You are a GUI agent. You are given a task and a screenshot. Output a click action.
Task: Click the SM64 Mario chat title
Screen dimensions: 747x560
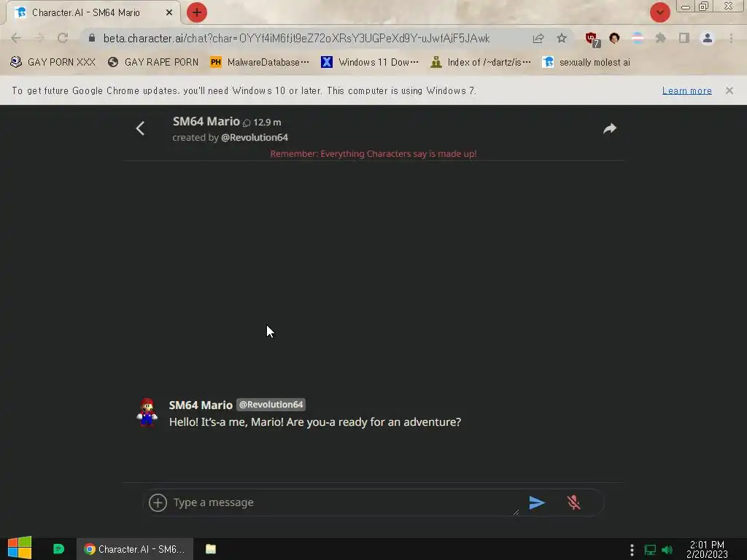pyautogui.click(x=206, y=122)
